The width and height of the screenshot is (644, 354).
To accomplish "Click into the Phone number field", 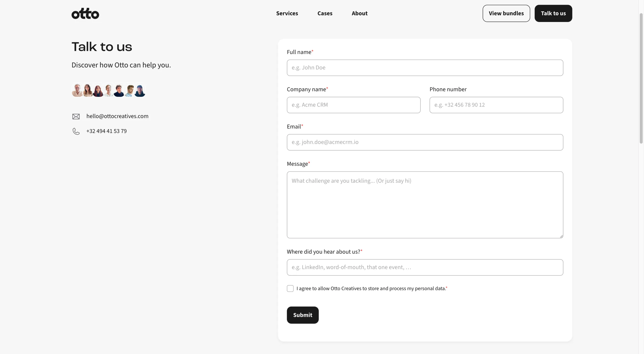I will (496, 105).
